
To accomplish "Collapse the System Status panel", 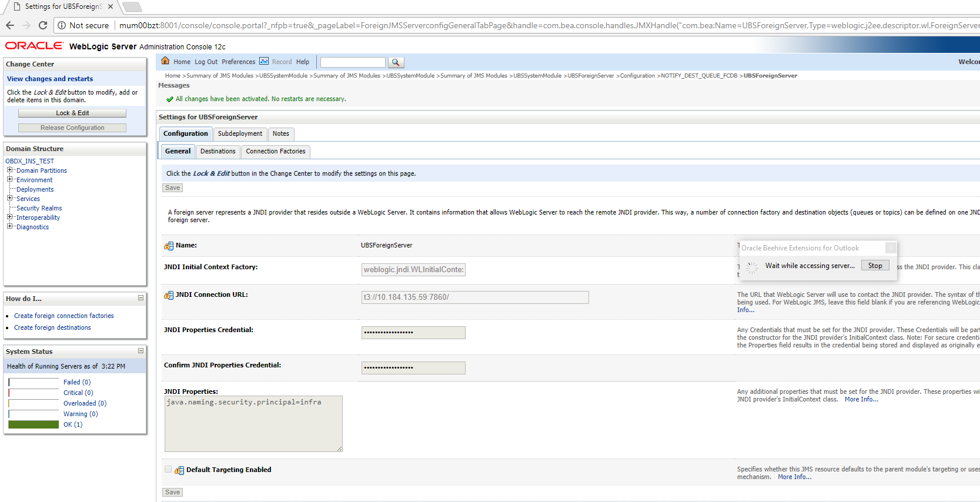I will coord(141,351).
